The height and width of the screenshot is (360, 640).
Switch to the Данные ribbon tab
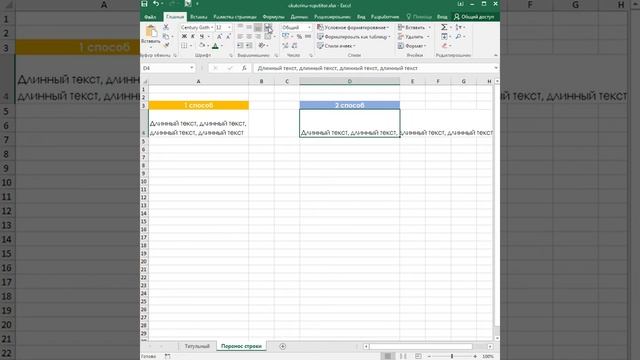299,17
